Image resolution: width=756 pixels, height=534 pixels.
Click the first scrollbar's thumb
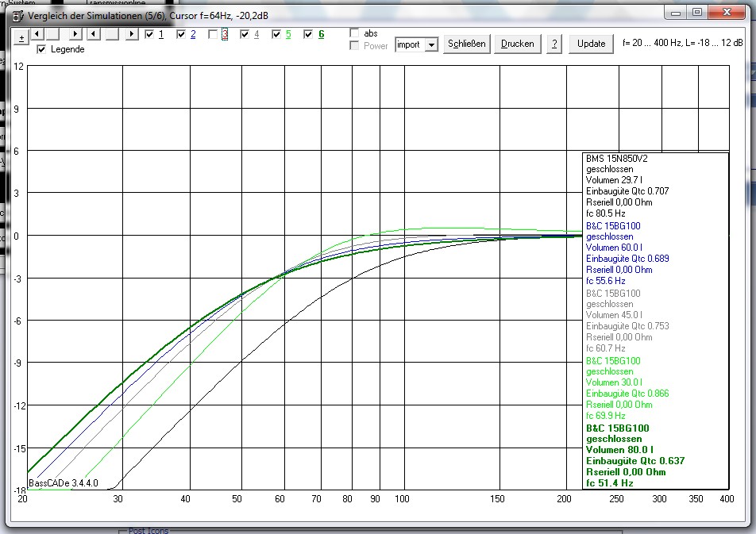(53, 34)
